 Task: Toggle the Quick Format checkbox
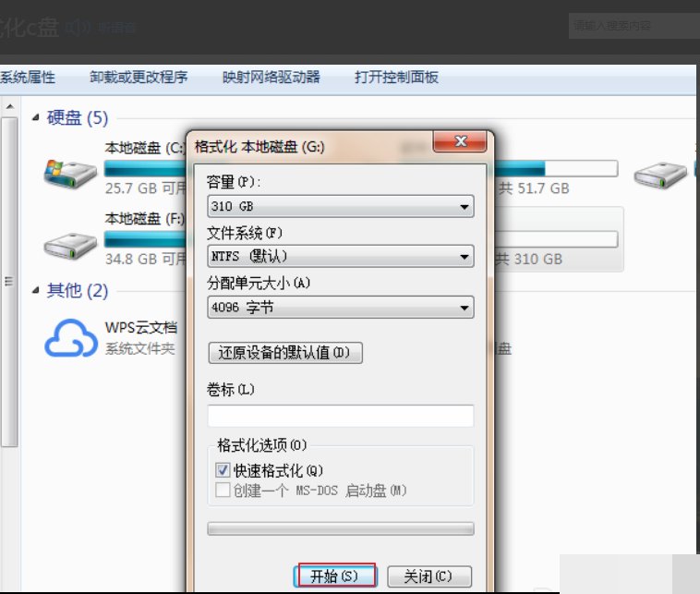(223, 470)
